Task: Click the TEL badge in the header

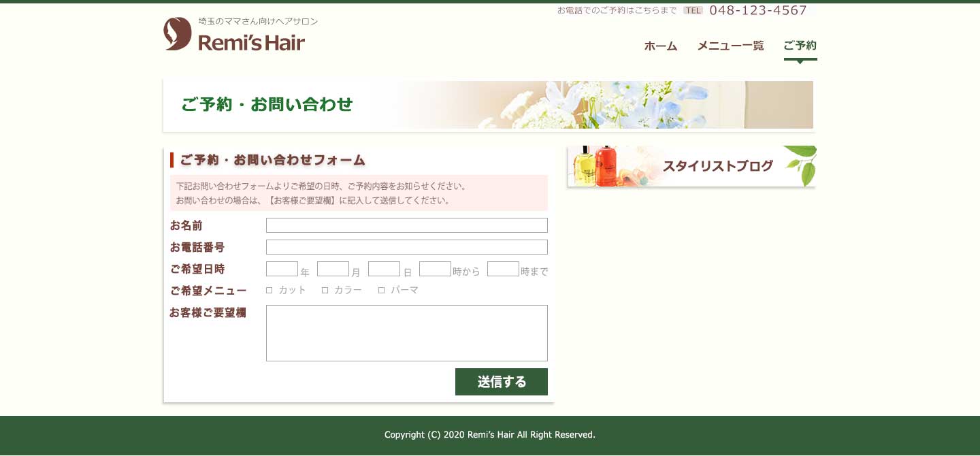Action: click(x=693, y=10)
